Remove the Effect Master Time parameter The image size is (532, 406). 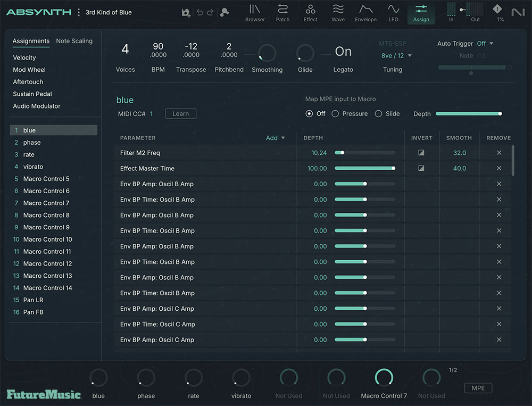(x=499, y=168)
